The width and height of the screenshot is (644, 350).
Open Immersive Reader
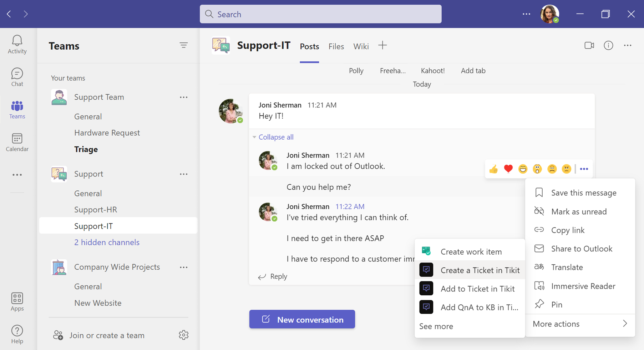tap(580, 286)
